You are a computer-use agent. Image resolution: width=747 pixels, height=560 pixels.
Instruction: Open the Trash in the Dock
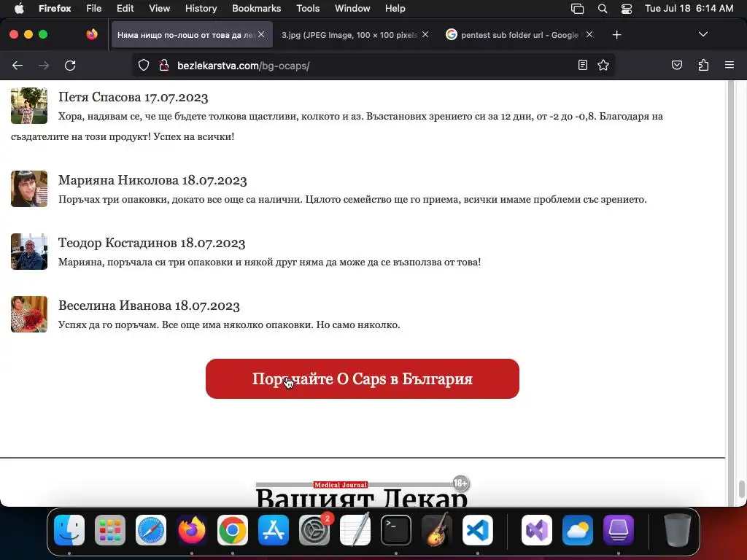pyautogui.click(x=678, y=530)
